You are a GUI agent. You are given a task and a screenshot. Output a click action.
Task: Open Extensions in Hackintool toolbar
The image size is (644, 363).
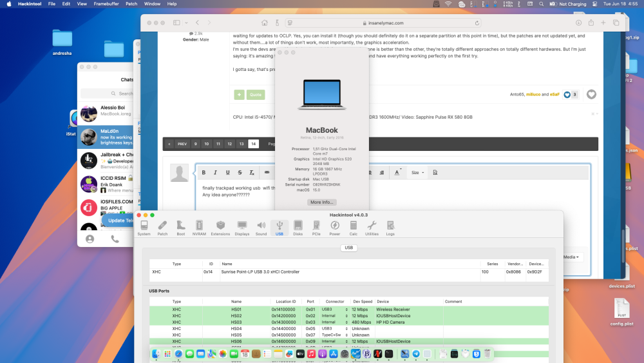tap(220, 228)
